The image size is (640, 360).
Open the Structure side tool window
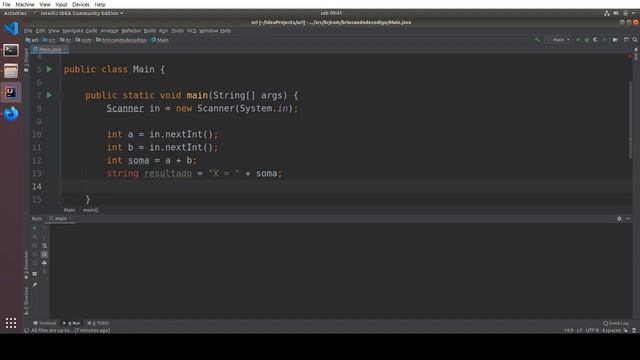pyautogui.click(x=27, y=301)
